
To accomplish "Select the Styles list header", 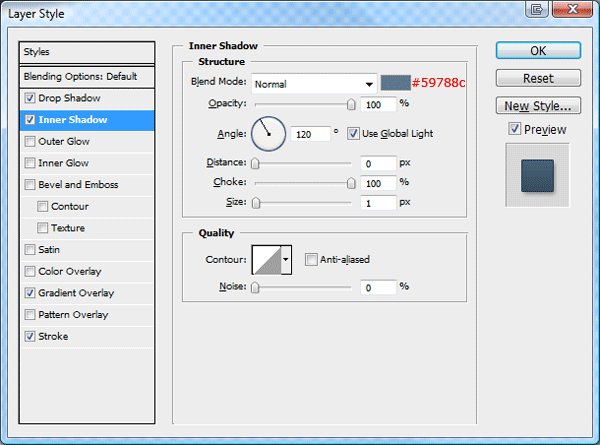I will tap(87, 52).
